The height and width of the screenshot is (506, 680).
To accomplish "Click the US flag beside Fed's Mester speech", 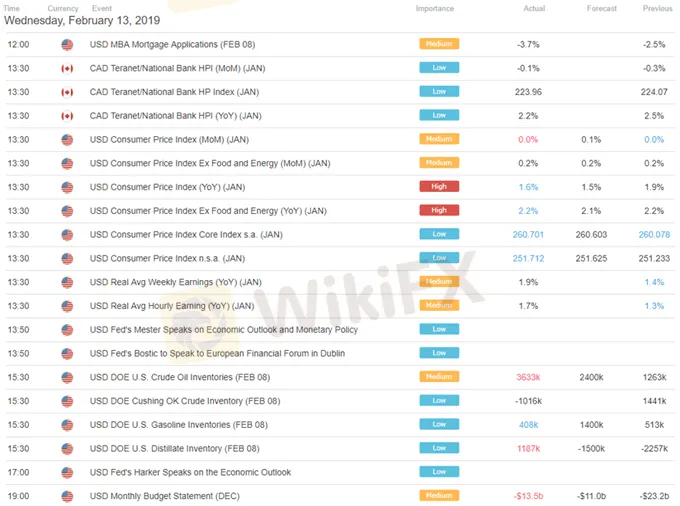I will tap(67, 330).
